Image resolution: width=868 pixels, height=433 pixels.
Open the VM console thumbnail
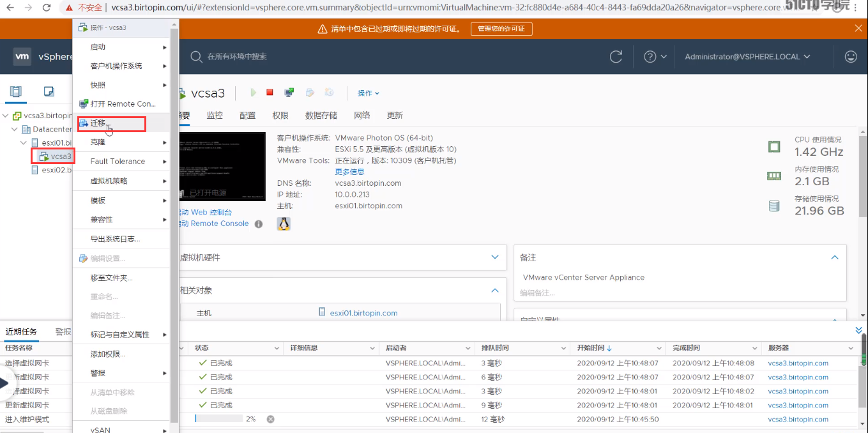coord(222,167)
